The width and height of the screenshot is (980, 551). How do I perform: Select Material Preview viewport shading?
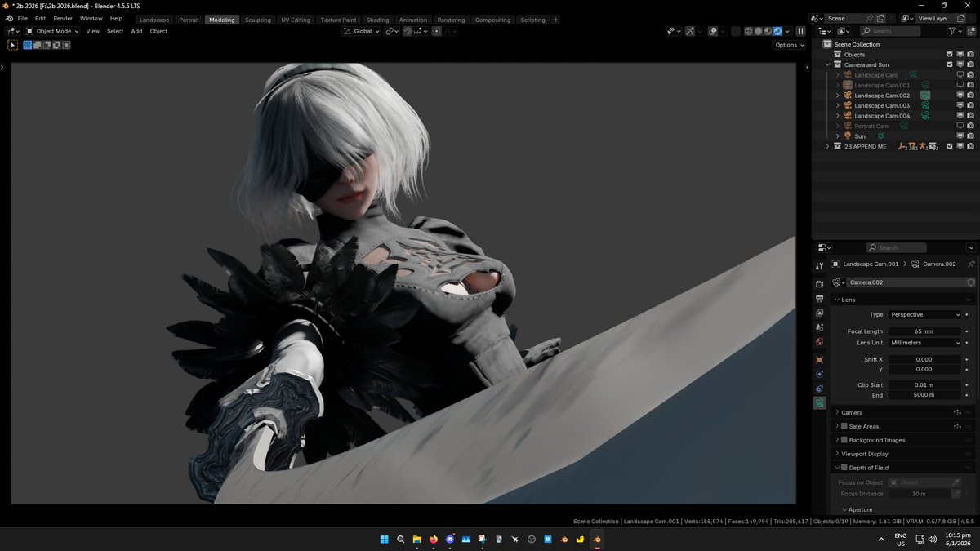click(768, 31)
